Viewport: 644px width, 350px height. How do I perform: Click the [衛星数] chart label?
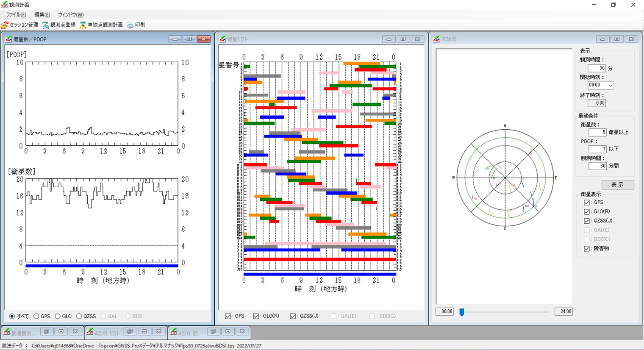22,172
